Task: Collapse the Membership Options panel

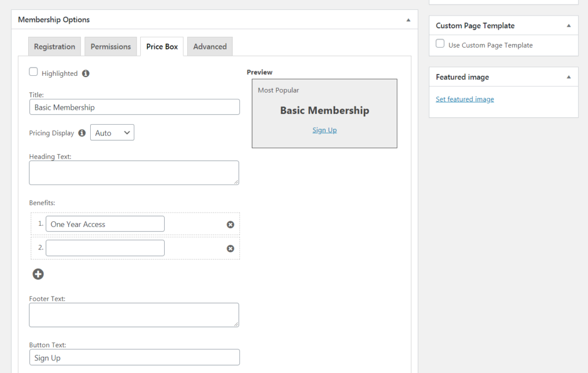Action: tap(408, 20)
